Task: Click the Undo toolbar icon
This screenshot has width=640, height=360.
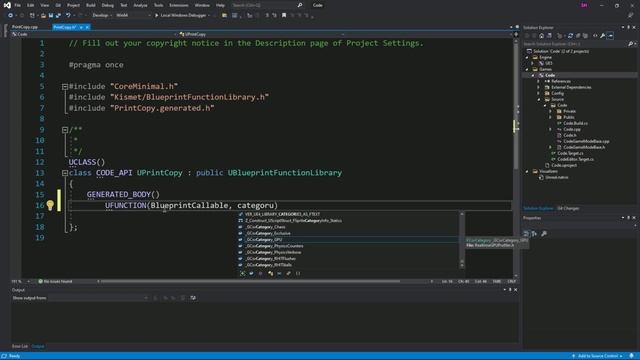Action: pos(68,16)
